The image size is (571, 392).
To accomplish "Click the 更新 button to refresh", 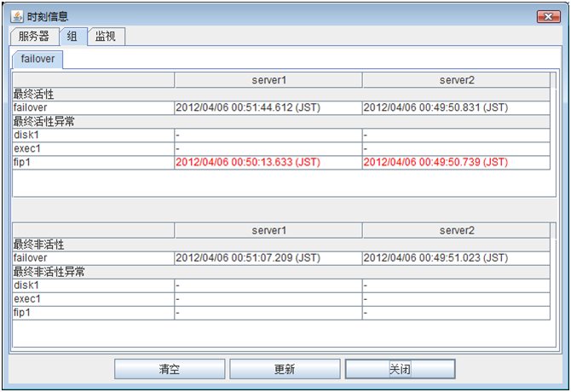I will pyautogui.click(x=284, y=369).
